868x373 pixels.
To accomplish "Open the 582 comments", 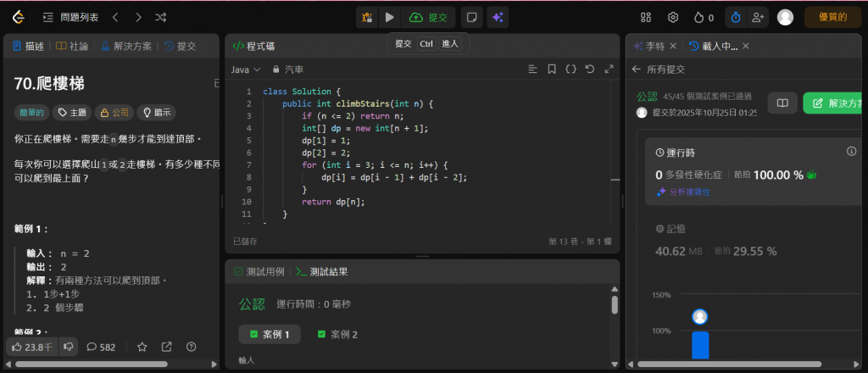I will 102,347.
